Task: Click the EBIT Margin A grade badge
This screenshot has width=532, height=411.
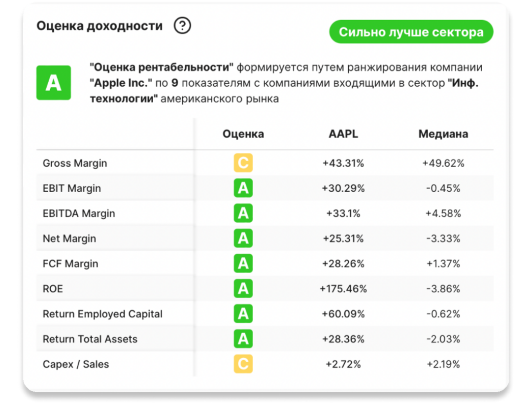Action: (243, 188)
